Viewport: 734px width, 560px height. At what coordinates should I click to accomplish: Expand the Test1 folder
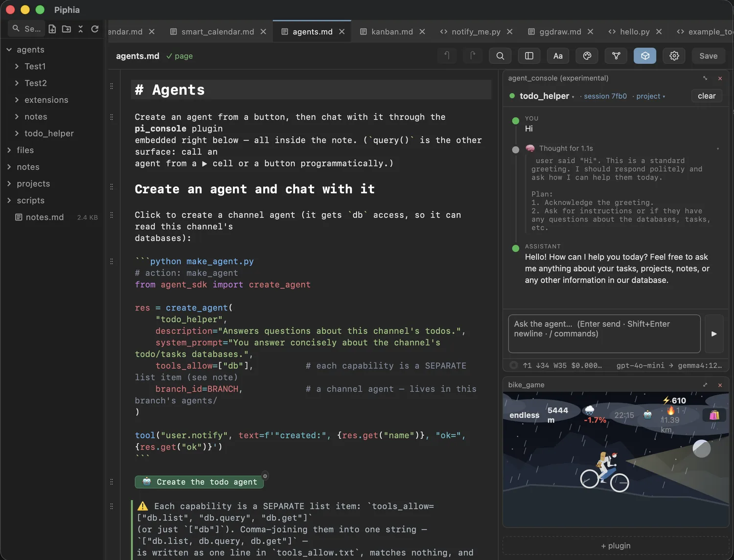[17, 66]
